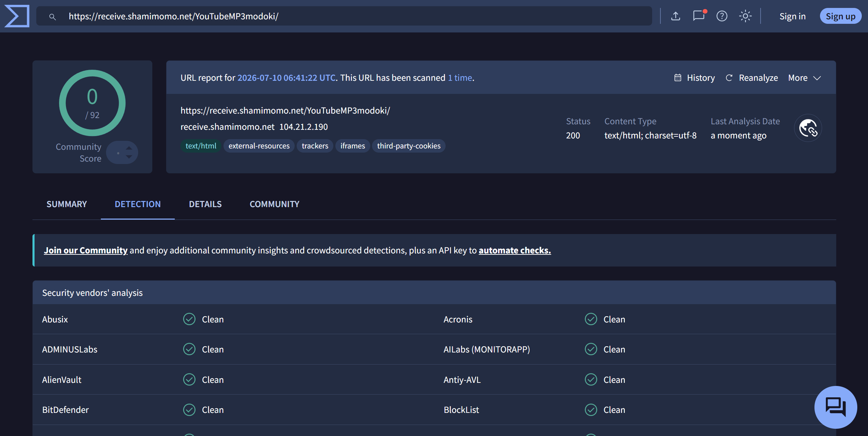
Task: Click the upload file icon
Action: point(676,16)
